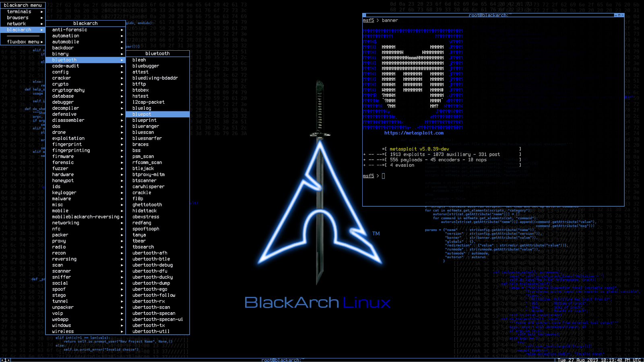Toggle maximize on the terminal window
The width and height of the screenshot is (644, 362).
(x=619, y=15)
